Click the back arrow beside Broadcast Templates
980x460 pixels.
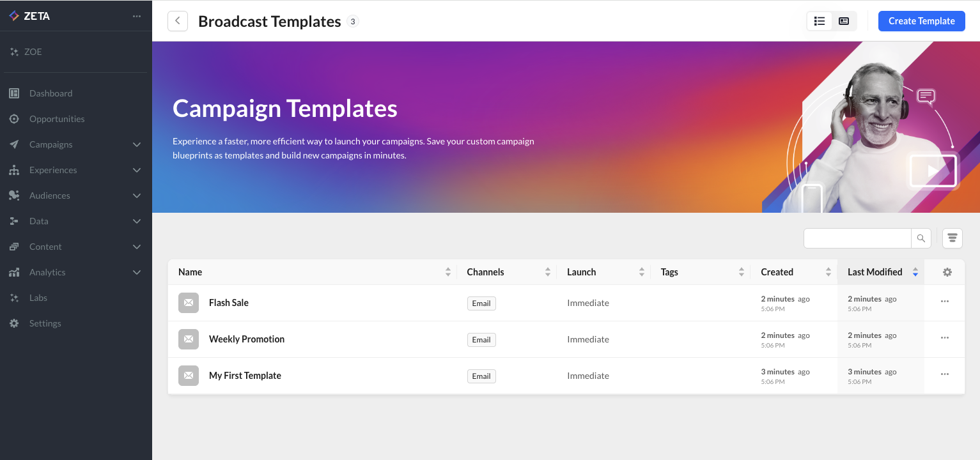click(x=178, y=21)
